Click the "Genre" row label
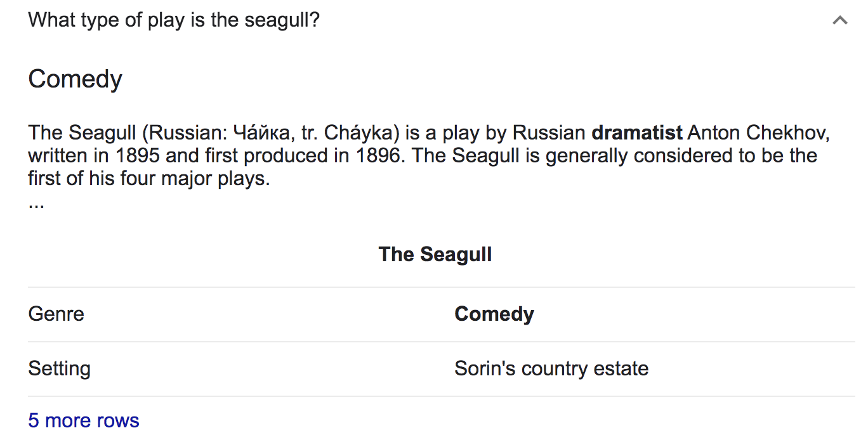The image size is (868, 440). pyautogui.click(x=56, y=314)
